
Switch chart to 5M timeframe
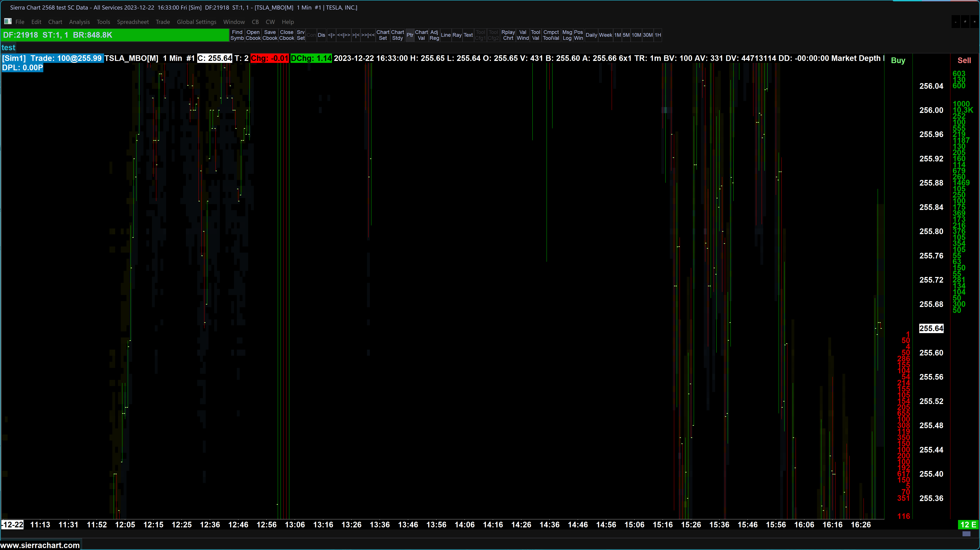click(x=626, y=35)
